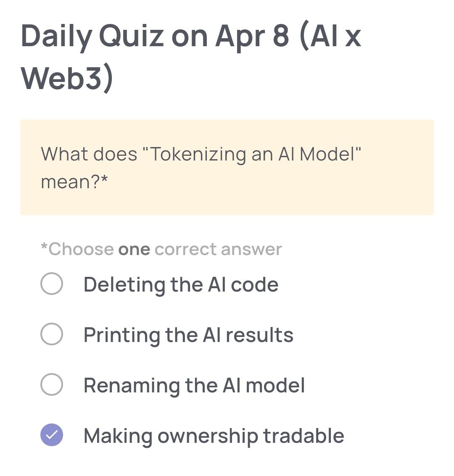Click the highlighted question panel
The image size is (454, 476).
click(227, 166)
